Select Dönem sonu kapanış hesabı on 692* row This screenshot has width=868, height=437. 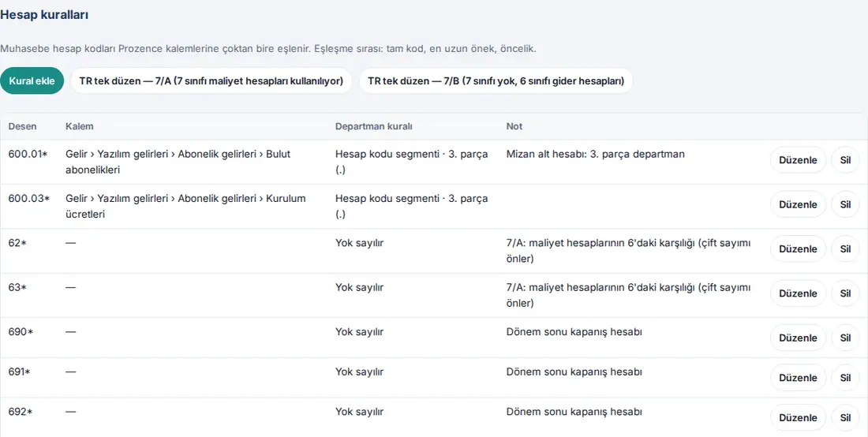point(574,412)
